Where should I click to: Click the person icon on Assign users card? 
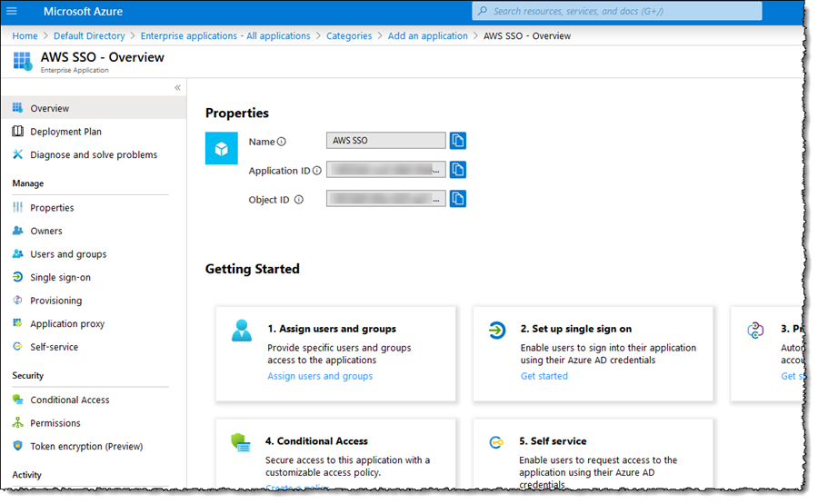pyautogui.click(x=242, y=331)
